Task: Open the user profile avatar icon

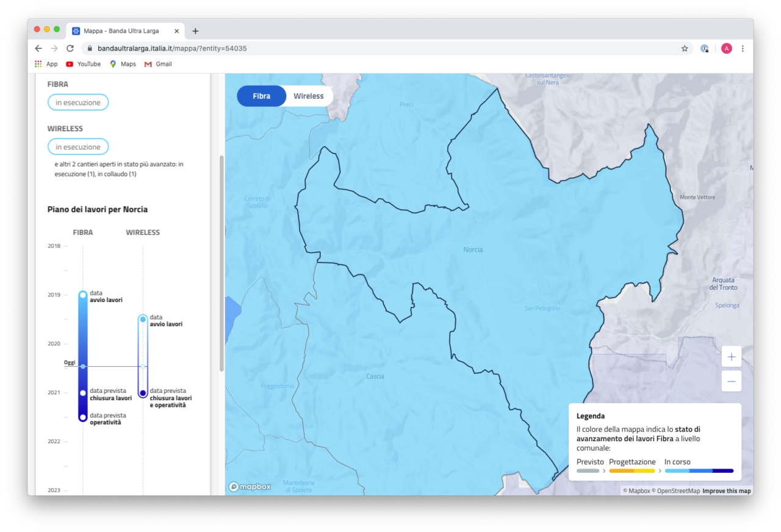Action: (726, 48)
